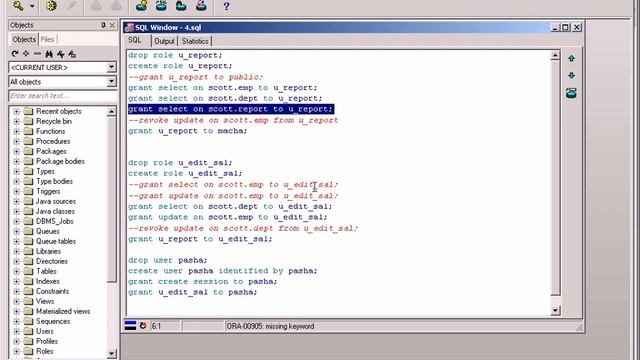Viewport: 640px width, 360px height.
Task: Select the Materialized views tree item
Action: point(63,311)
